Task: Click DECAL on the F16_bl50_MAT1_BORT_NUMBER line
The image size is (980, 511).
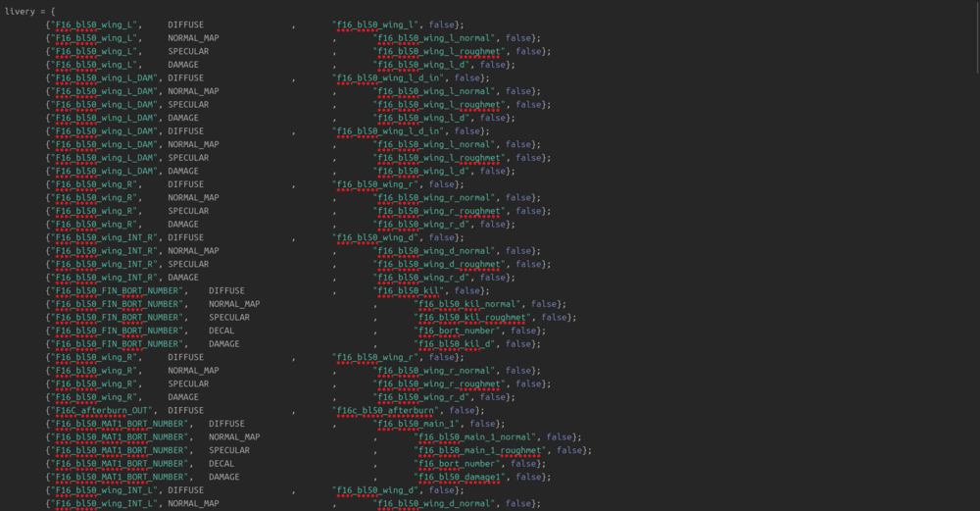Action: [221, 464]
